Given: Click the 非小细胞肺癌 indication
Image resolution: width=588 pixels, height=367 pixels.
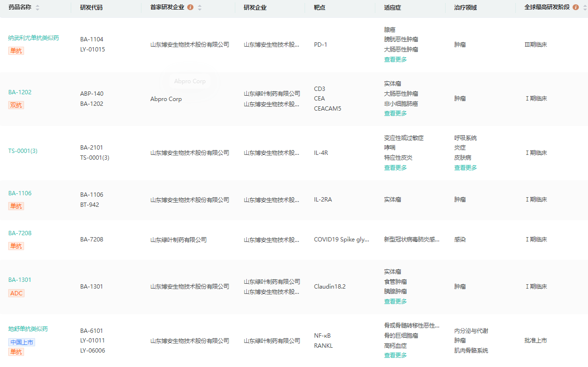Looking at the screenshot, I should (401, 103).
